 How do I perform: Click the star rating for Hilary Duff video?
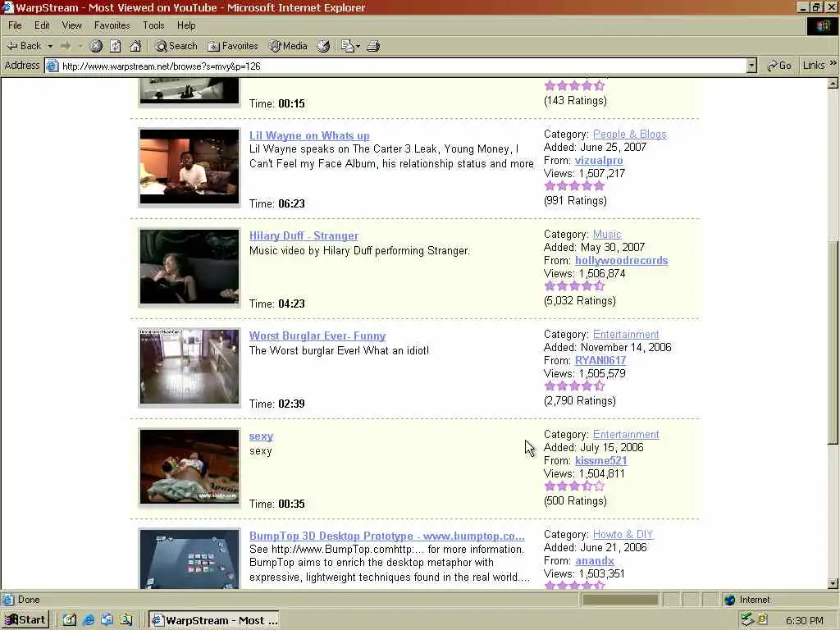(574, 286)
